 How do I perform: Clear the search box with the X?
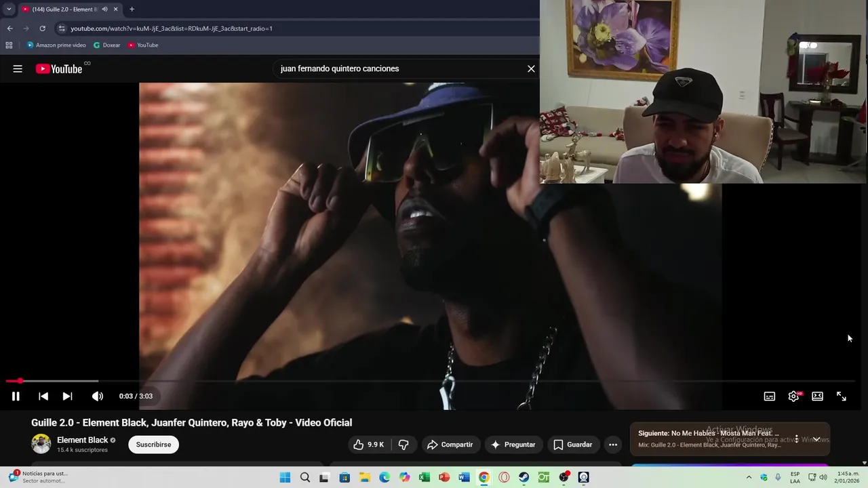pyautogui.click(x=531, y=68)
